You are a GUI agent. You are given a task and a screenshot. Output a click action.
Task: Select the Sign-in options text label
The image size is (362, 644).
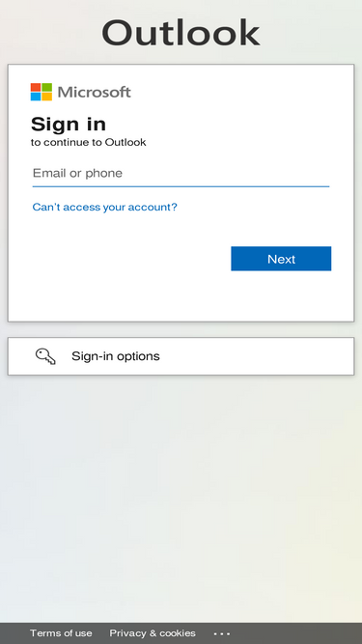pos(116,356)
